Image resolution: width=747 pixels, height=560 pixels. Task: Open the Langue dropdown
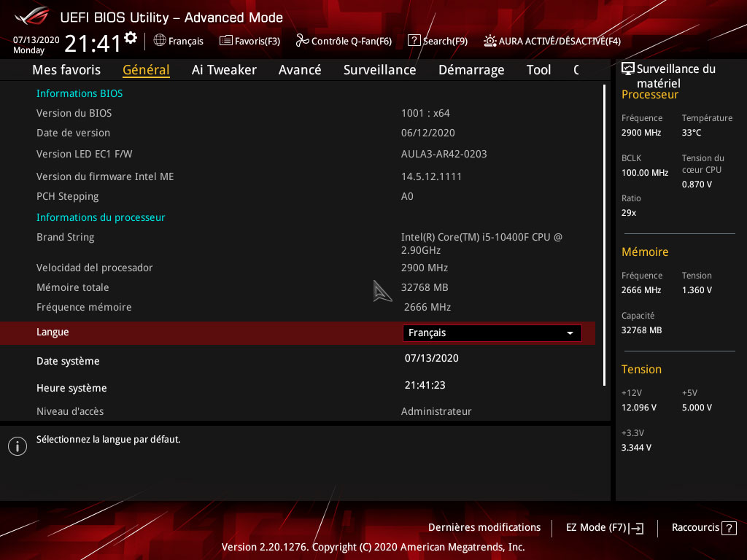click(492, 333)
